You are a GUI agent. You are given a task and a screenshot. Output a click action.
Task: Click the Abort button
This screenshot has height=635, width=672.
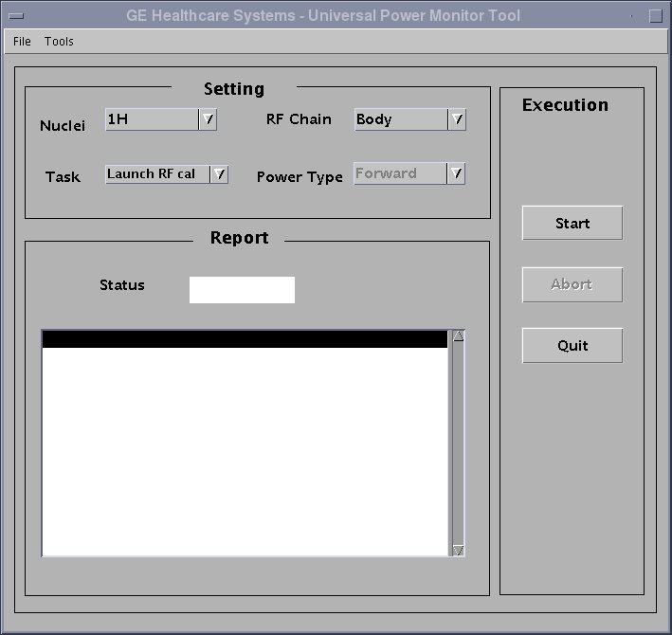coord(572,284)
